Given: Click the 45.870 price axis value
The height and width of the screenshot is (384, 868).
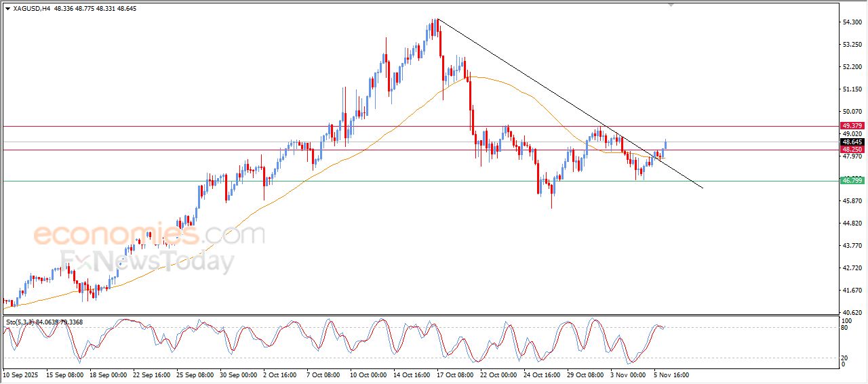Looking at the screenshot, I should [852, 201].
